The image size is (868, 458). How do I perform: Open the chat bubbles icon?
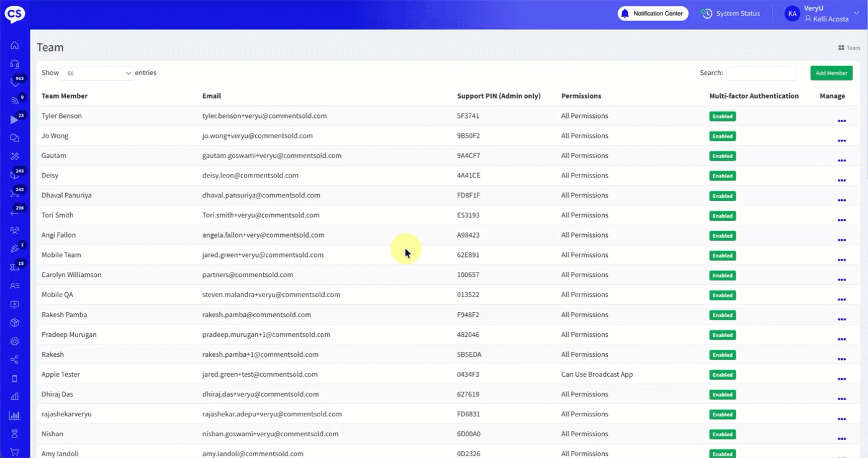click(x=14, y=138)
